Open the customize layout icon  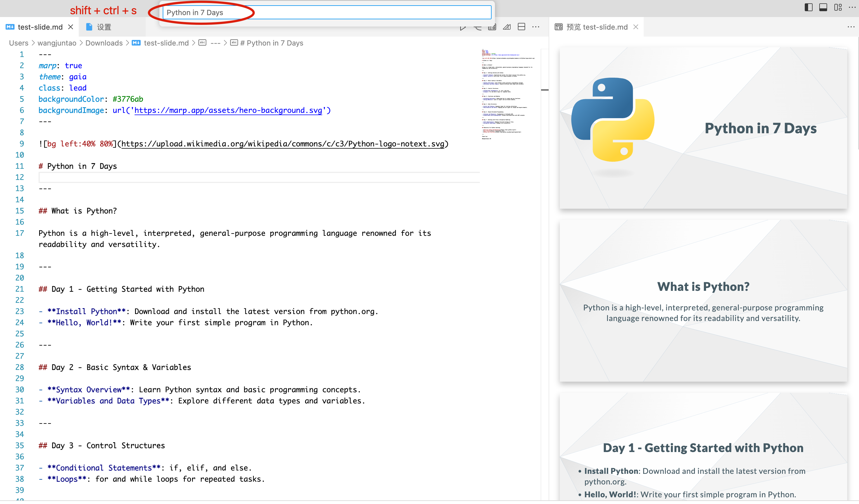pos(838,7)
